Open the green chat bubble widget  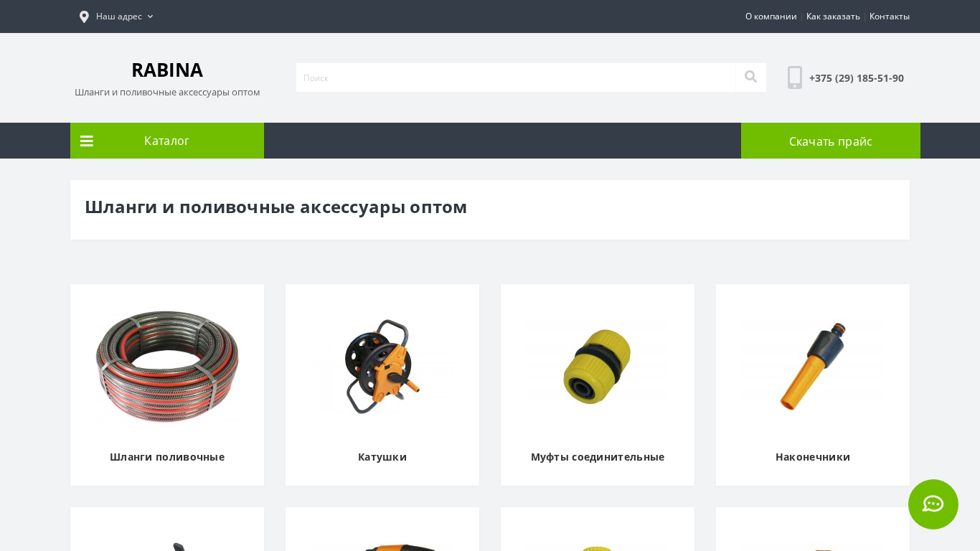click(x=933, y=504)
